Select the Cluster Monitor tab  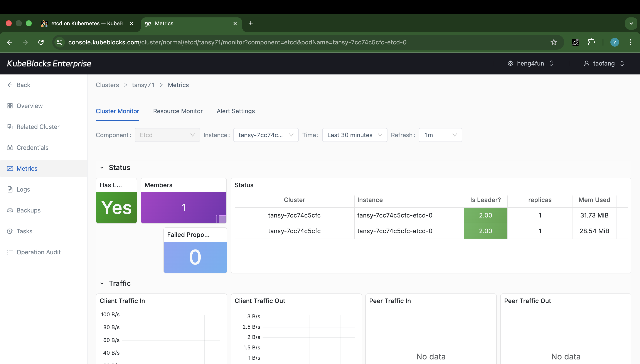coord(118,111)
